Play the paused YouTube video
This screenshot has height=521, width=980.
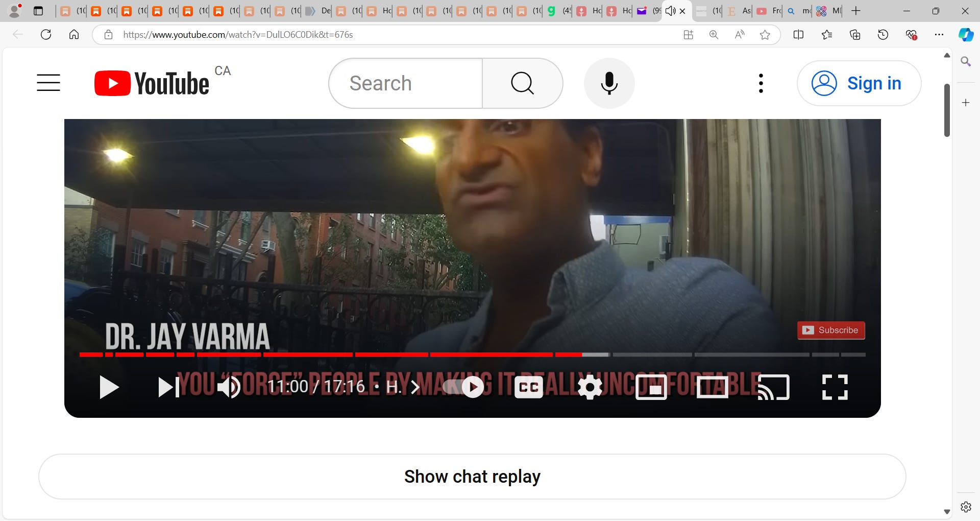(109, 387)
